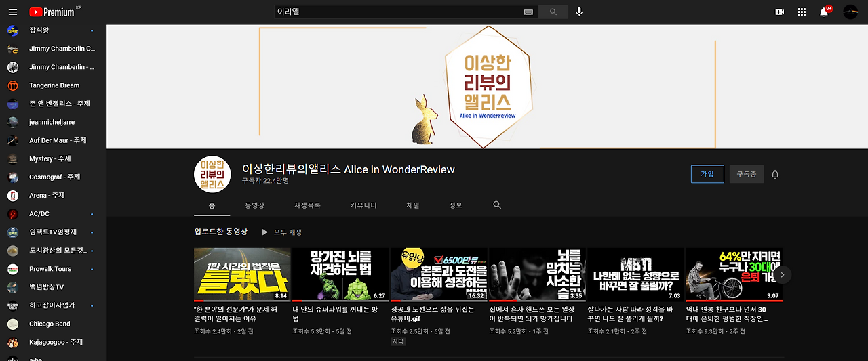Open 임팩트TV임평재 channel in sidebar
This screenshot has height=361, width=868.
[52, 232]
